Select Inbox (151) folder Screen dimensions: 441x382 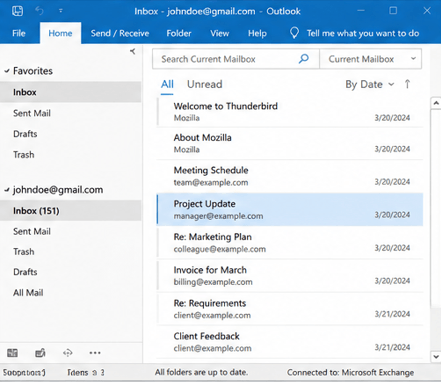coord(70,211)
